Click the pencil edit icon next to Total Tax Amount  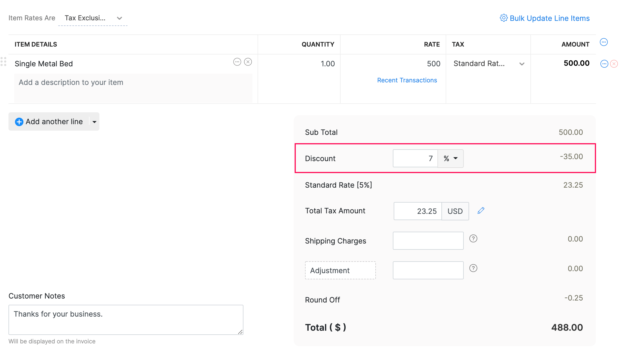point(480,211)
